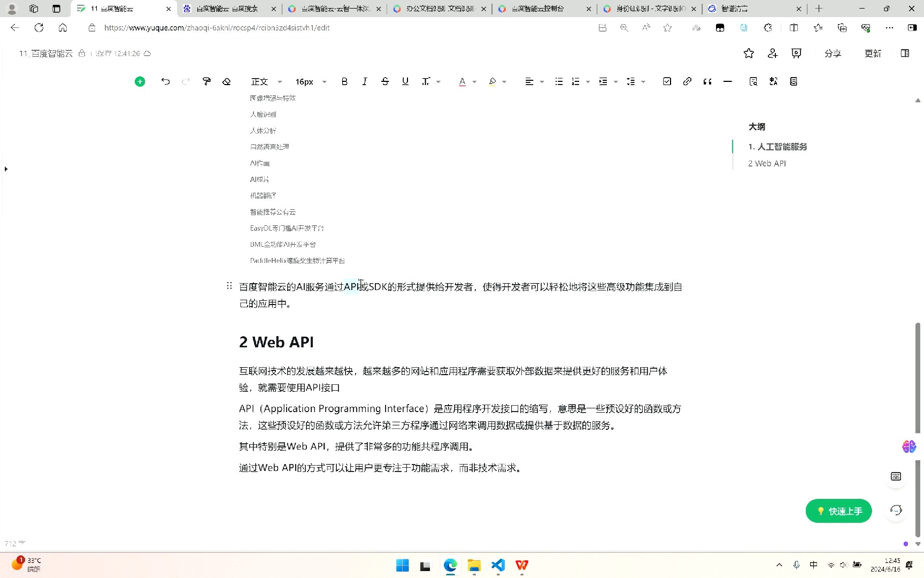Open Windows Start menu
Viewport: 924px width, 578px height.
pos(402,565)
